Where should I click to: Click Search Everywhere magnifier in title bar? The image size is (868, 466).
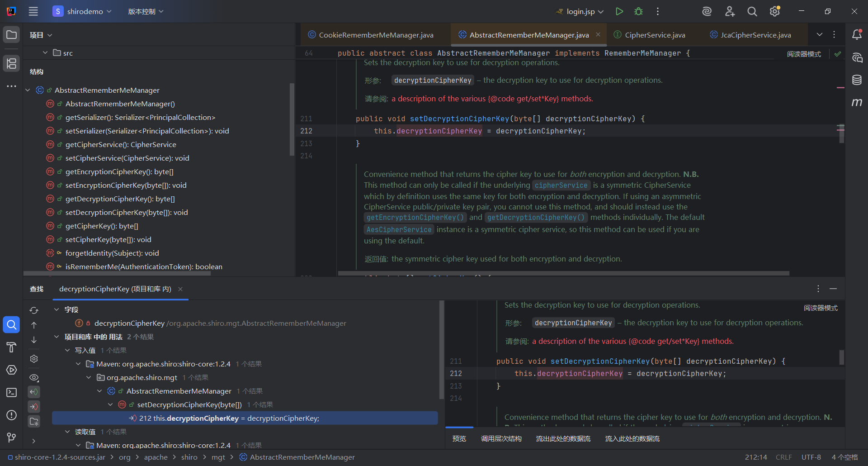pos(752,11)
